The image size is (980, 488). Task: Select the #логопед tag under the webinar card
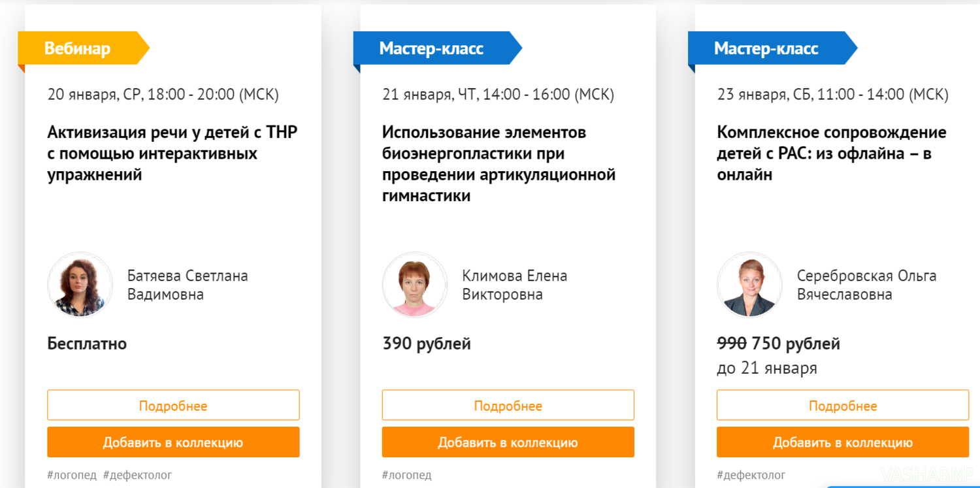(72, 475)
